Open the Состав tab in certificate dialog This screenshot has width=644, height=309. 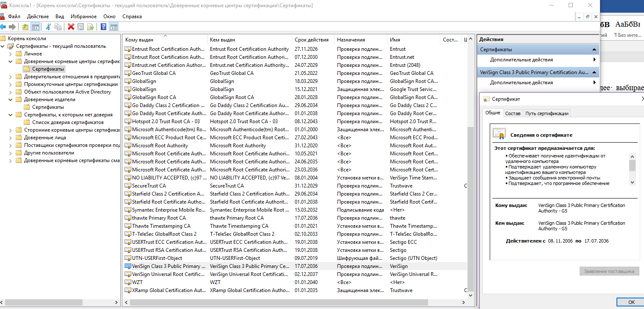(513, 113)
